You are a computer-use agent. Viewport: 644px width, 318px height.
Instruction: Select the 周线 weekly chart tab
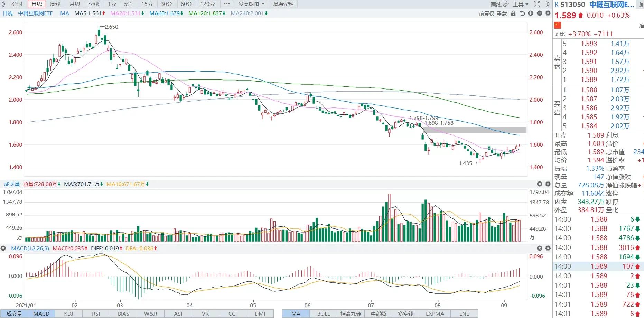55,4
